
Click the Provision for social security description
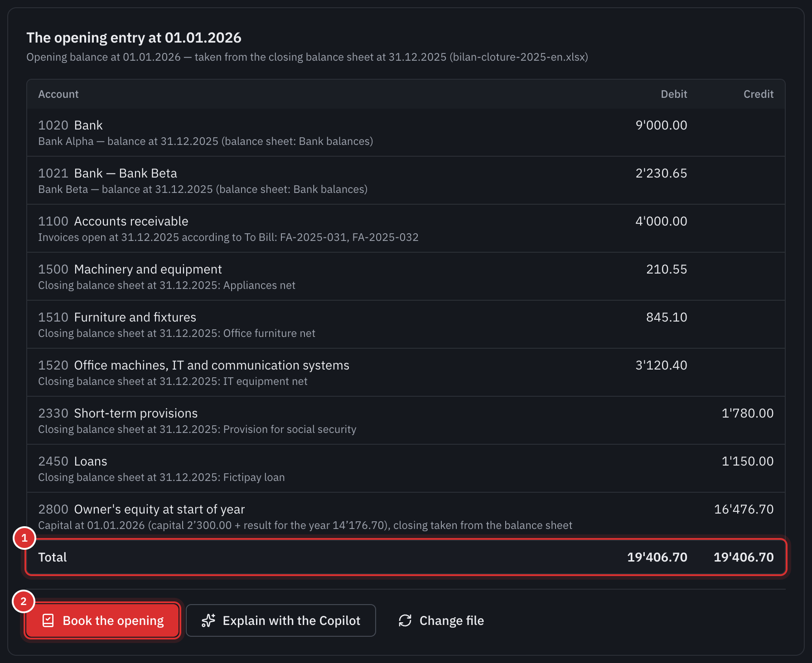[x=197, y=429]
